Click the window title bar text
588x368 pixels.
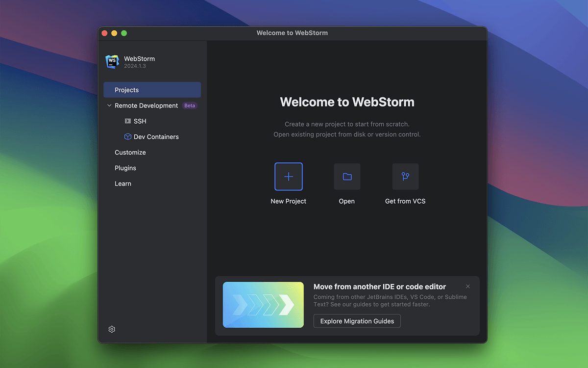tap(292, 33)
